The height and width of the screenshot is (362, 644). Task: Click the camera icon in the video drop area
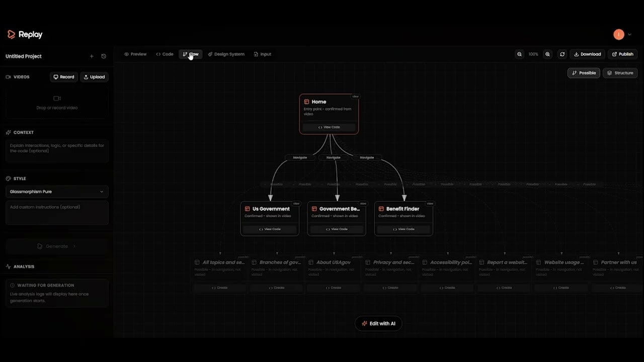[57, 99]
